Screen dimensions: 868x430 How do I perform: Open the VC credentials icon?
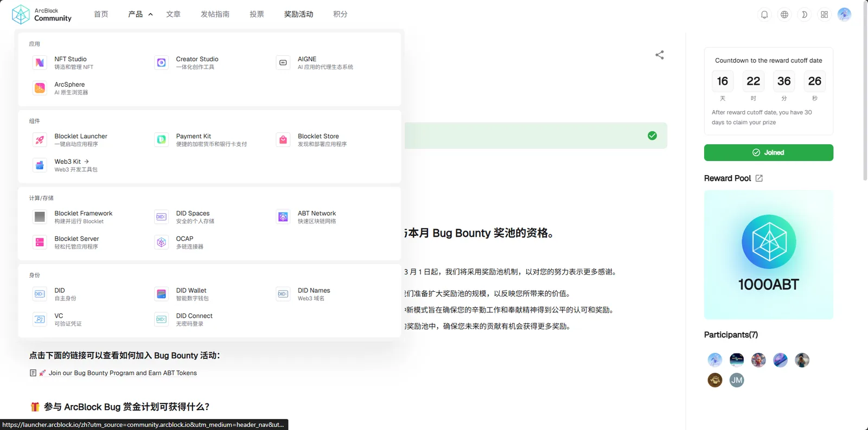coord(40,319)
